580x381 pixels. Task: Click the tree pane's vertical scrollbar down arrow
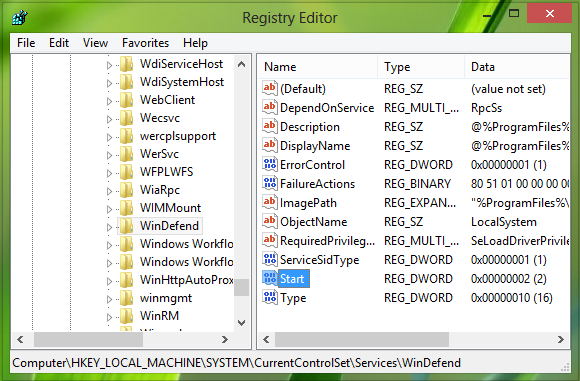tap(242, 323)
